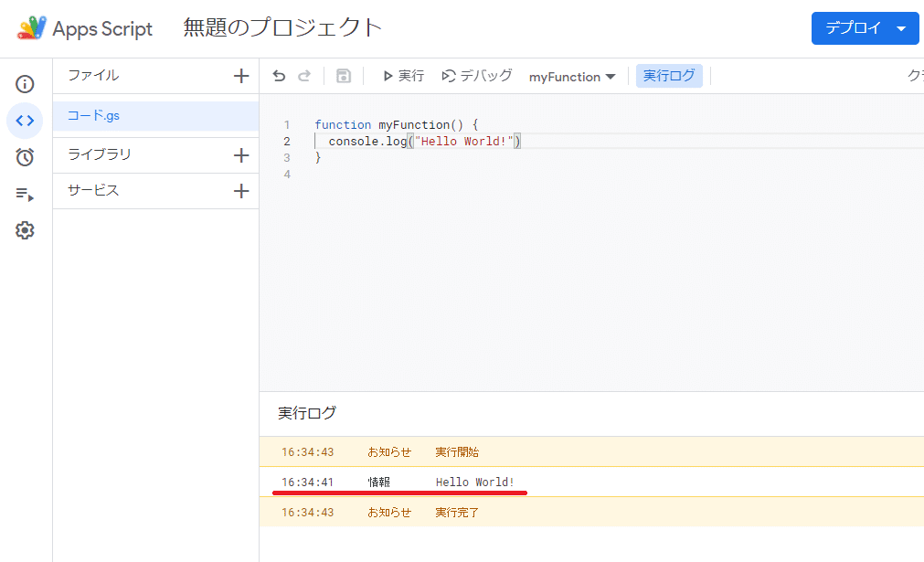This screenshot has width=924, height=562.
Task: Click the ファイル section header
Action: point(93,76)
